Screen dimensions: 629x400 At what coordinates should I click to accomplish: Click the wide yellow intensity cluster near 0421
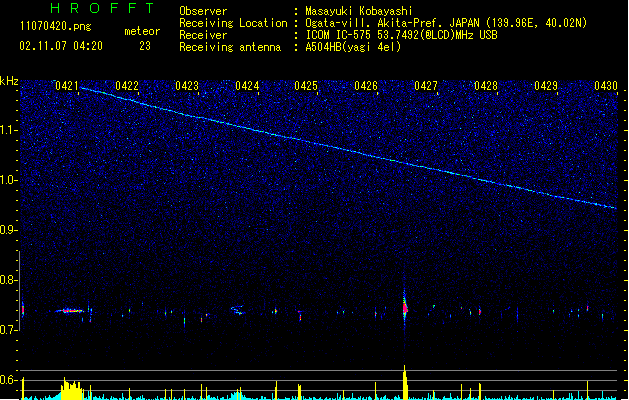pyautogui.click(x=72, y=389)
